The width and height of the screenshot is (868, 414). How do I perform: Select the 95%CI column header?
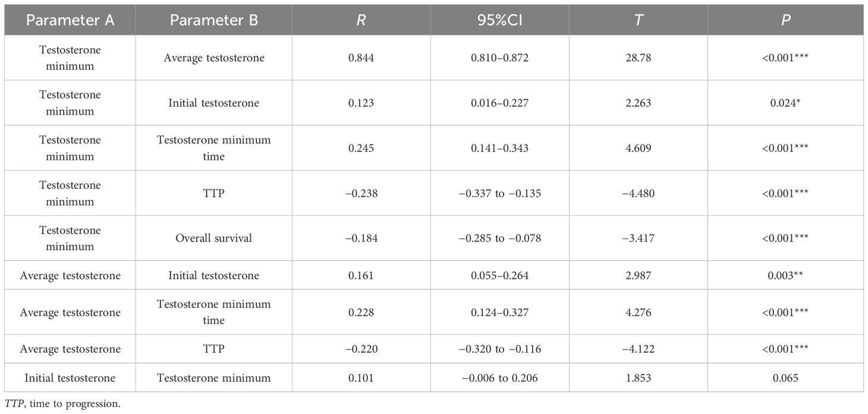click(x=500, y=20)
